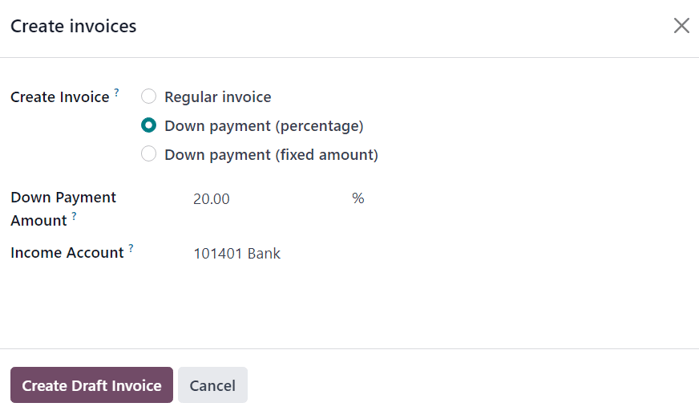
Task: Select the Down payment (percentage) radio button
Action: click(149, 126)
